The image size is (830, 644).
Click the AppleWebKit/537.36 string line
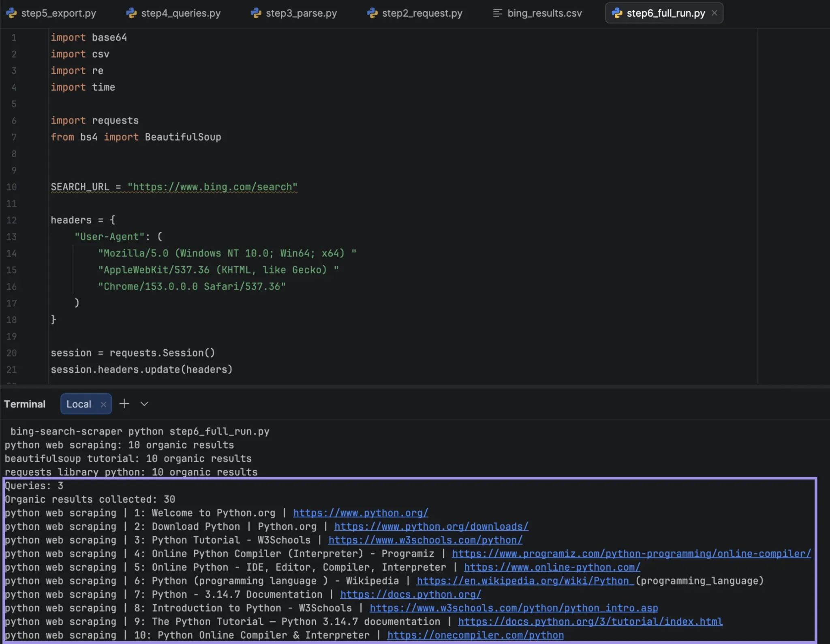[218, 270]
